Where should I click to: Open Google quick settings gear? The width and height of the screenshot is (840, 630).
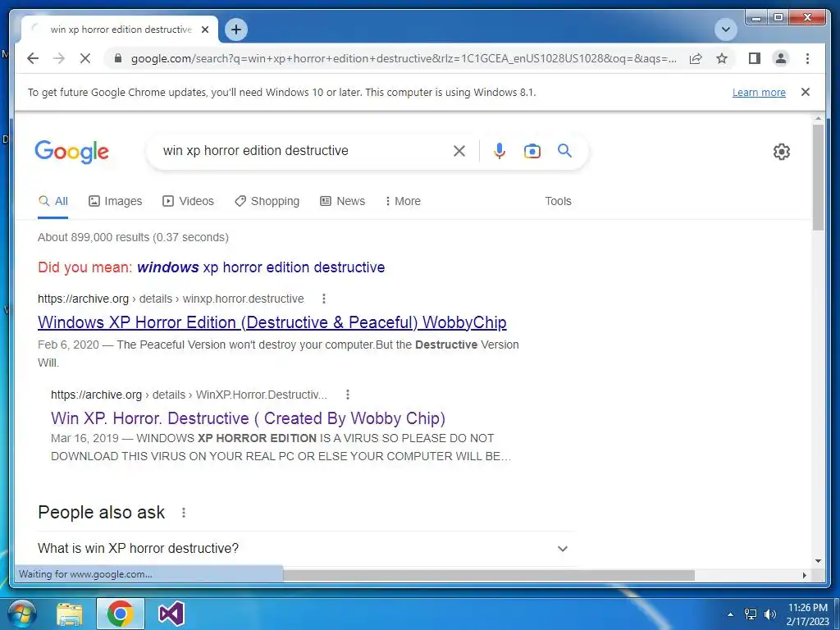(x=782, y=152)
